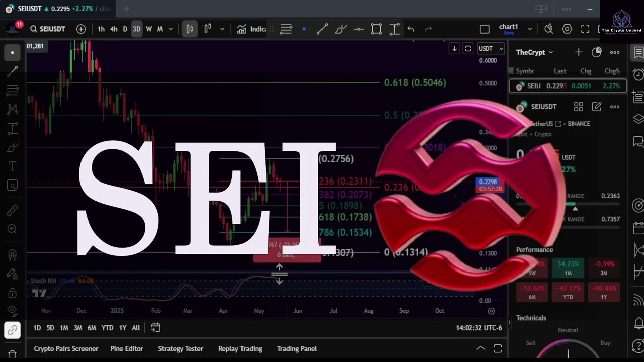Expand the timeframe interval dropdown
Image resolution: width=644 pixels, height=362 pixels.
coord(171,29)
